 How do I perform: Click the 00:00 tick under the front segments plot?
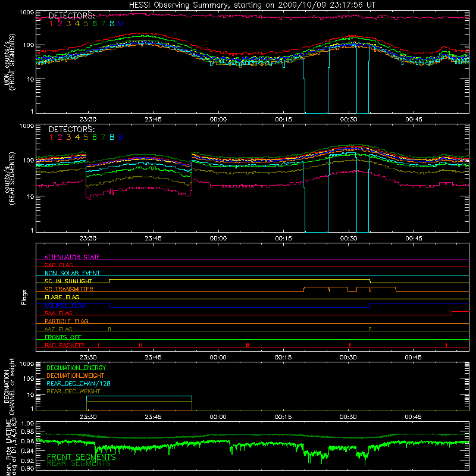218,120
